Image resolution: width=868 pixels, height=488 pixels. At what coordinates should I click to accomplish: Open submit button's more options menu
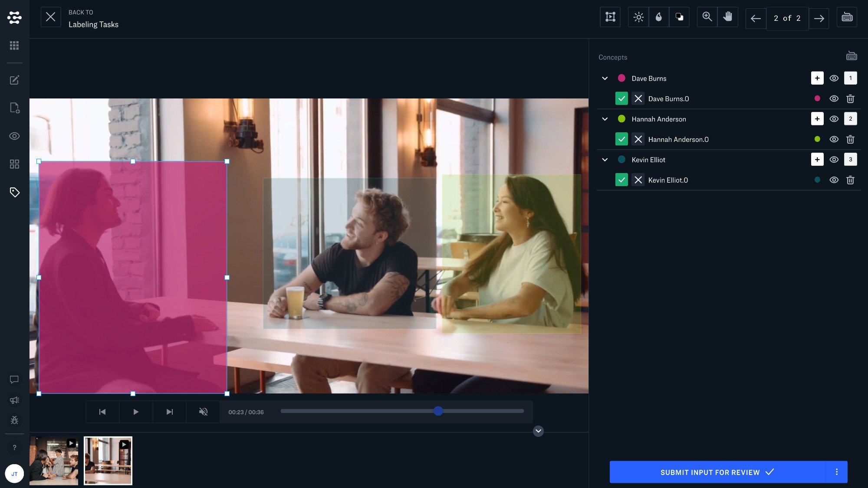(836, 472)
